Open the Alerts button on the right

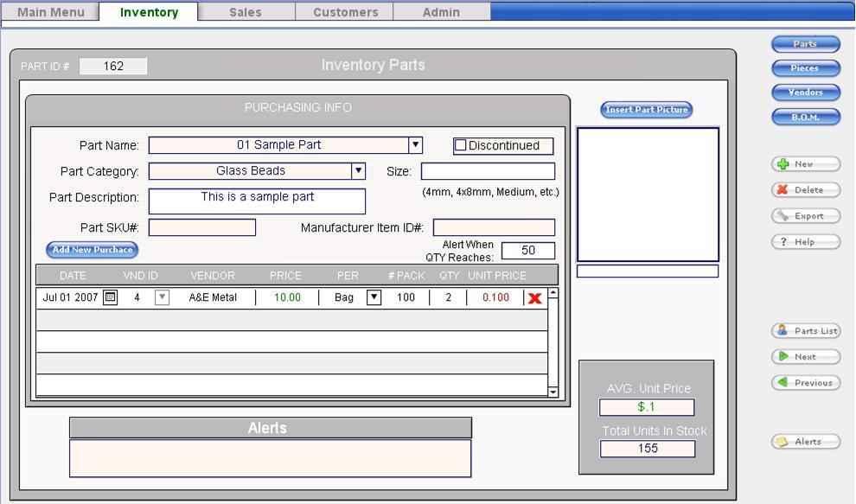click(x=805, y=442)
